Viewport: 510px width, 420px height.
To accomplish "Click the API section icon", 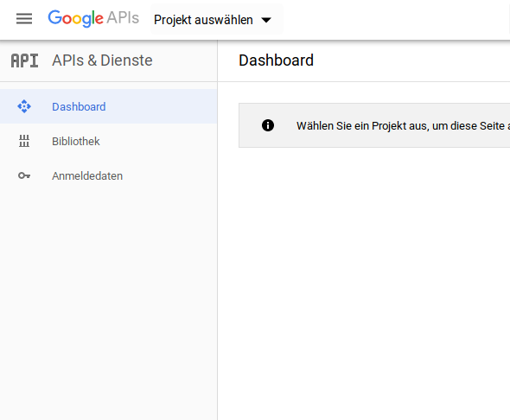I will pos(24,60).
